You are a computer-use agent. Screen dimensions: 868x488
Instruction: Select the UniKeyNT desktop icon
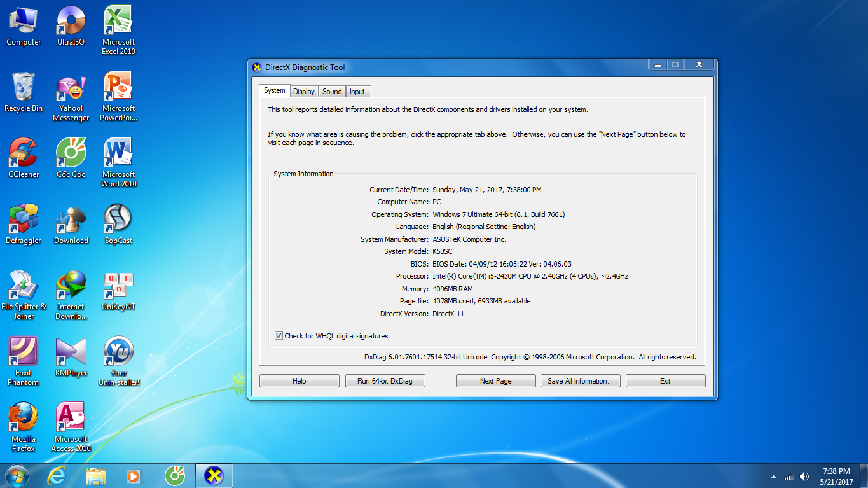118,286
